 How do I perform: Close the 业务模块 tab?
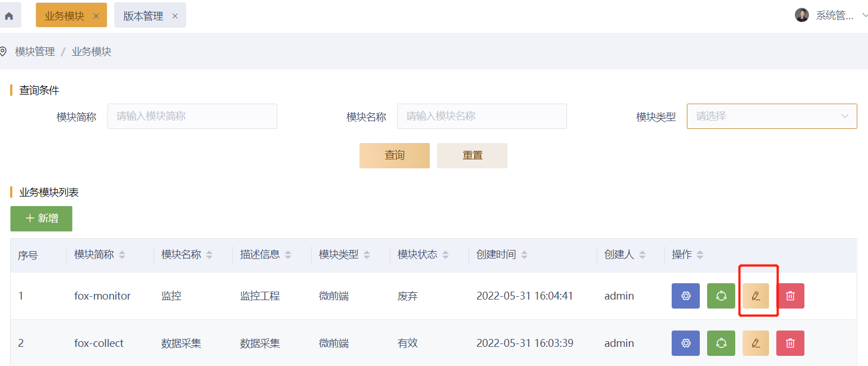click(x=96, y=16)
